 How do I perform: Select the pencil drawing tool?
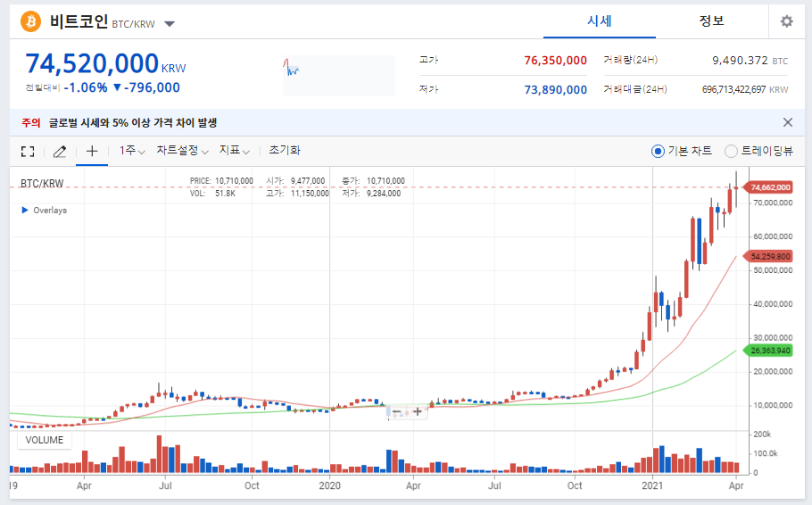tap(60, 152)
